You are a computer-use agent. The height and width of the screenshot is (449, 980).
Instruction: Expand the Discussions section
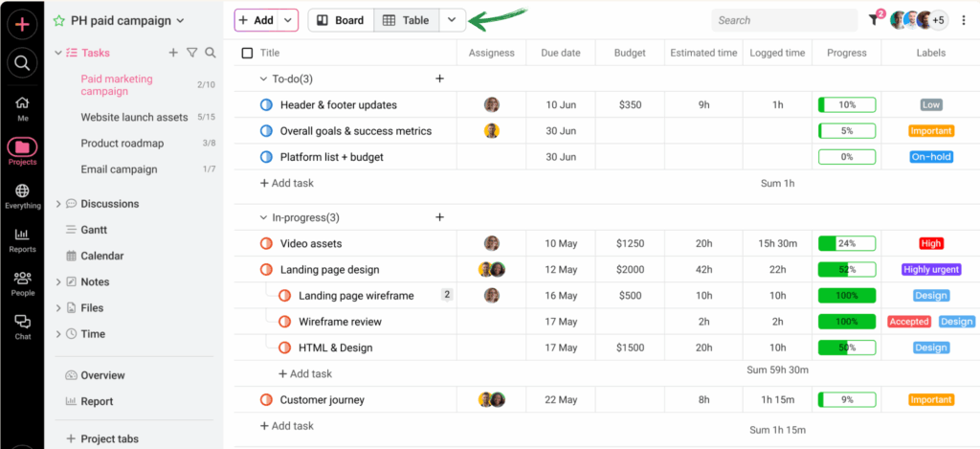(x=58, y=204)
